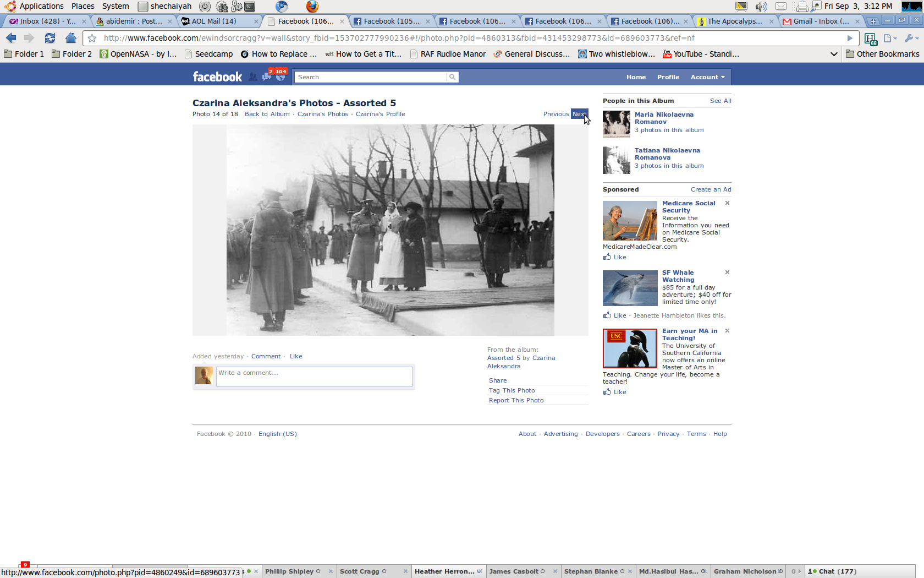This screenshot has width=924, height=578.
Task: Open the Account dropdown menu
Action: [707, 77]
